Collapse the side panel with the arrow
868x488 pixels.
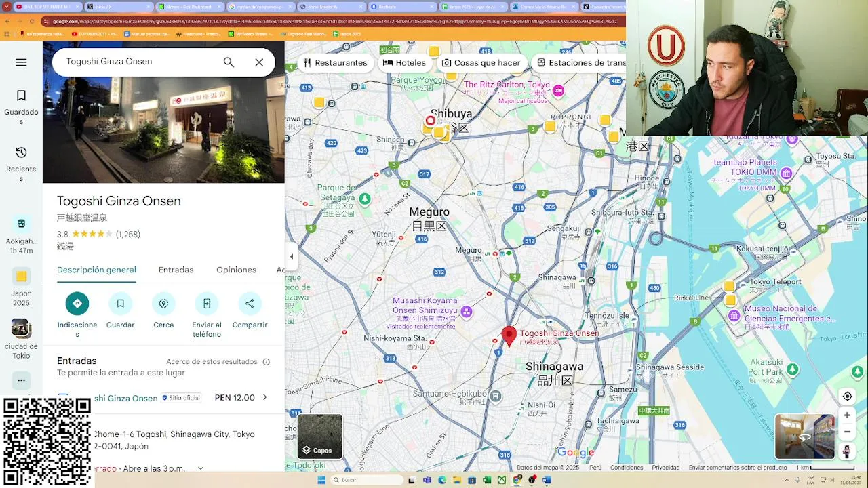point(292,256)
